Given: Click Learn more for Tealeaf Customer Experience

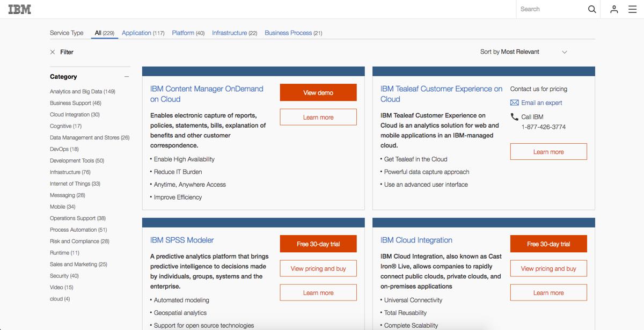Looking at the screenshot, I should click(x=548, y=152).
